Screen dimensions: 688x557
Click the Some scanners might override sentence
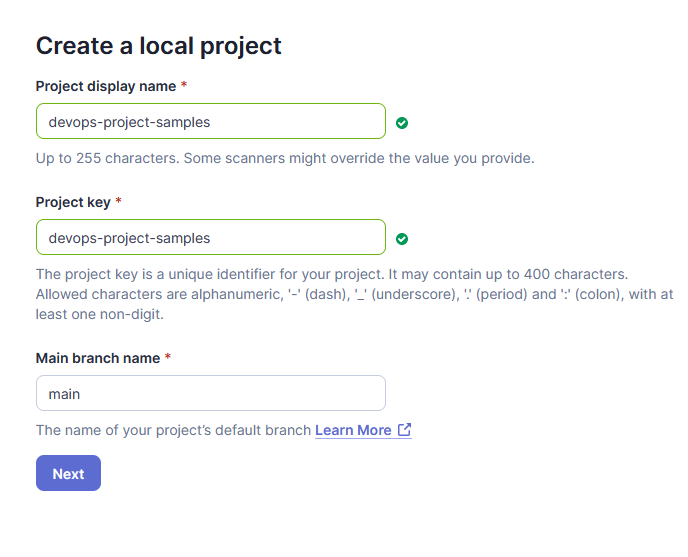click(x=359, y=158)
